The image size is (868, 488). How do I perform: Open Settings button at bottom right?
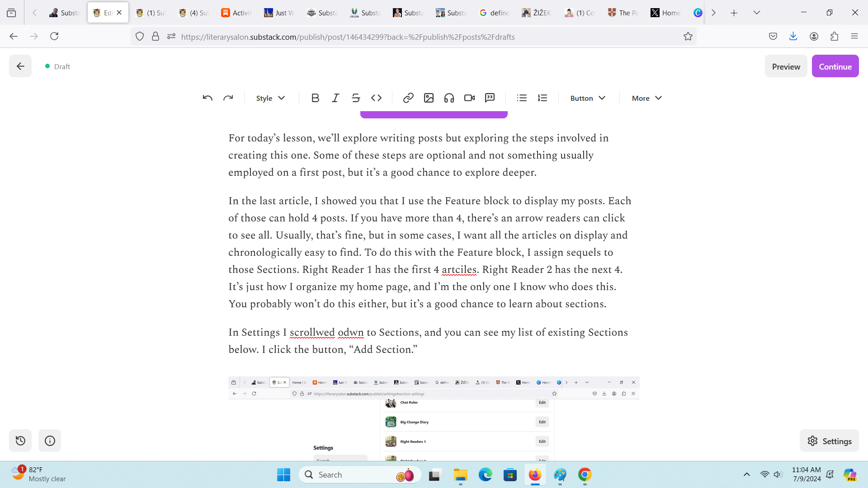tap(829, 441)
